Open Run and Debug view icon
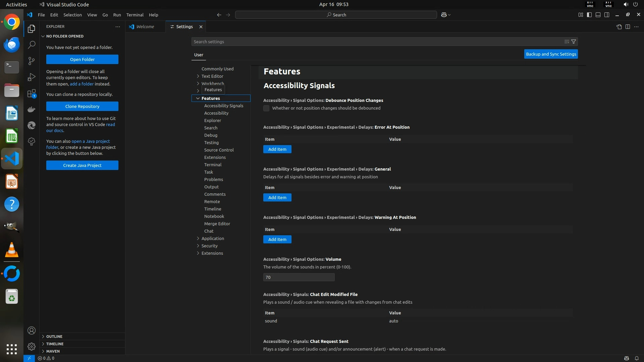Viewport: 644px width, 362px height. click(x=32, y=77)
